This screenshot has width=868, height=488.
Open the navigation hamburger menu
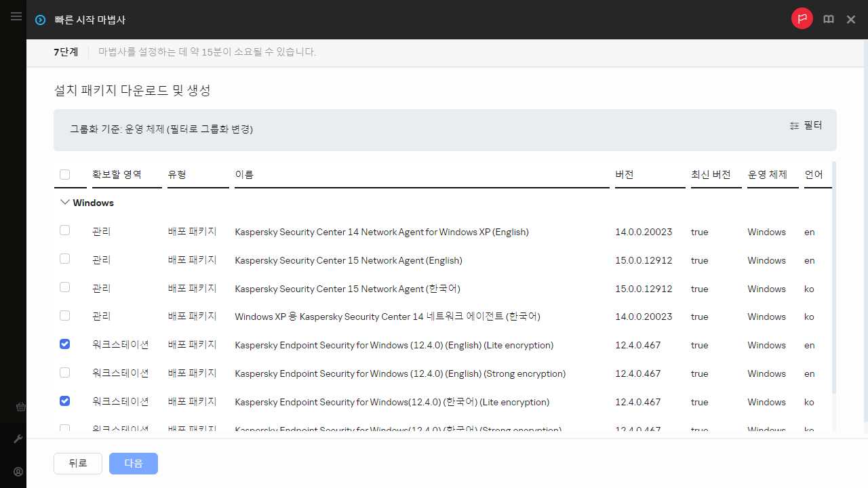pos(16,17)
